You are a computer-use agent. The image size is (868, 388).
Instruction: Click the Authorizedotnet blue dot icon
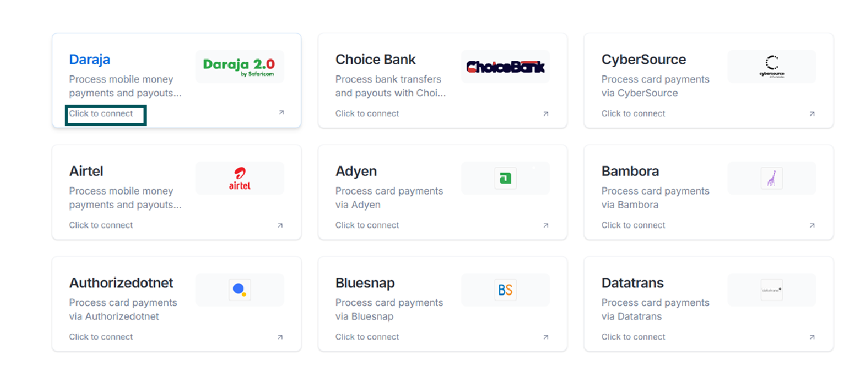click(239, 290)
